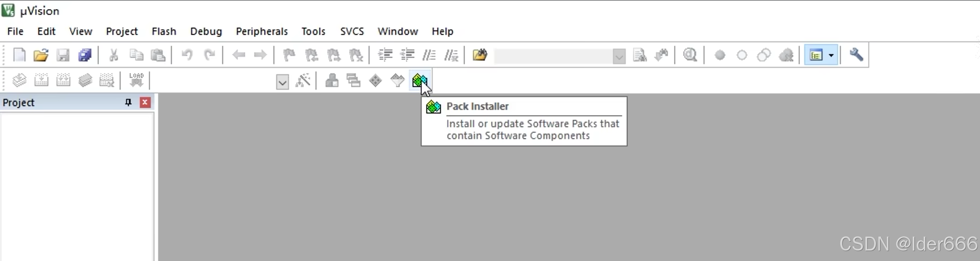Save the current file

click(63, 55)
